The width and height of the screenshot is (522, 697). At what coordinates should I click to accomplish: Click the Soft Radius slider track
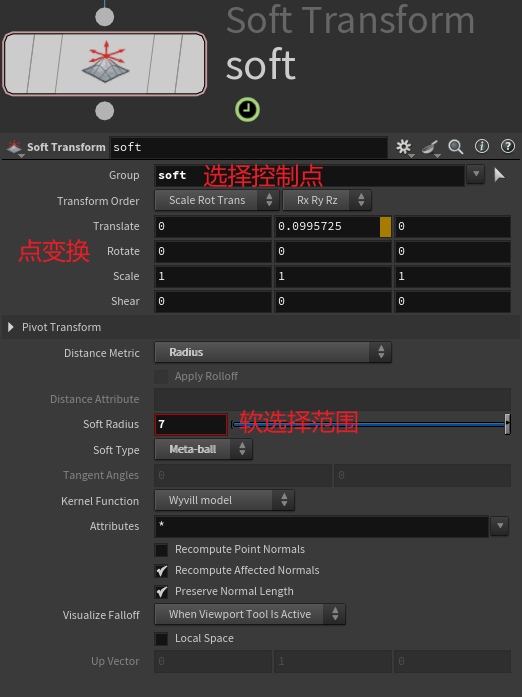pos(371,425)
